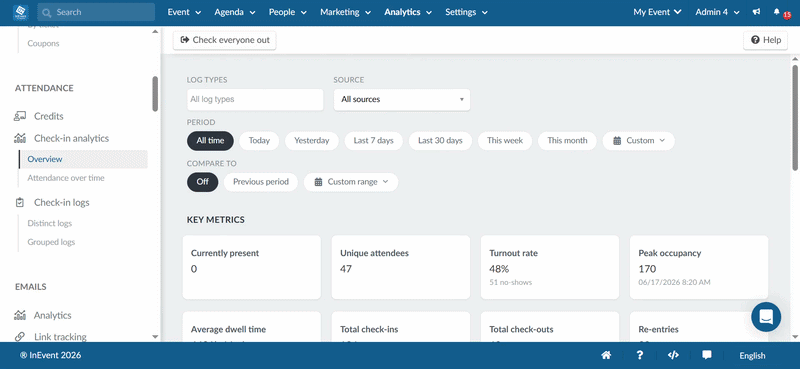Image resolution: width=800 pixels, height=369 pixels.
Task: Click the search magnifier icon
Action: [47, 12]
